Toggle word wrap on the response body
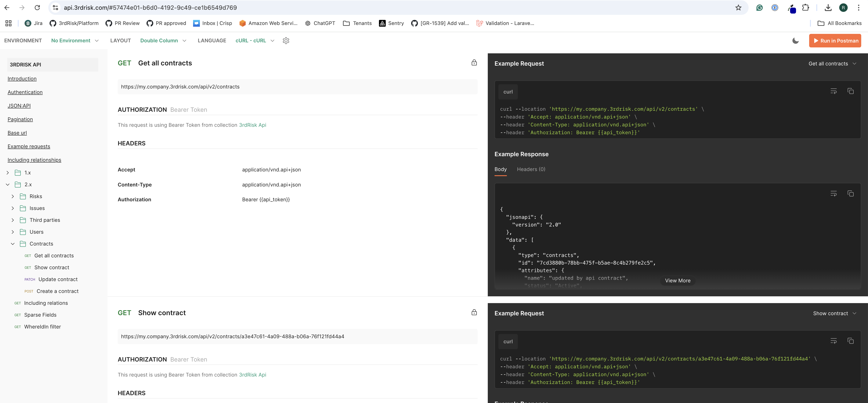Image resolution: width=868 pixels, height=403 pixels. pos(833,193)
